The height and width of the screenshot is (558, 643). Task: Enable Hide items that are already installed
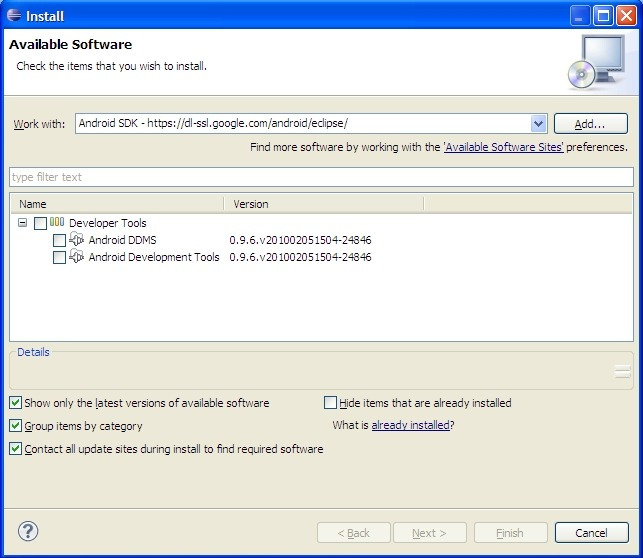pyautogui.click(x=330, y=403)
